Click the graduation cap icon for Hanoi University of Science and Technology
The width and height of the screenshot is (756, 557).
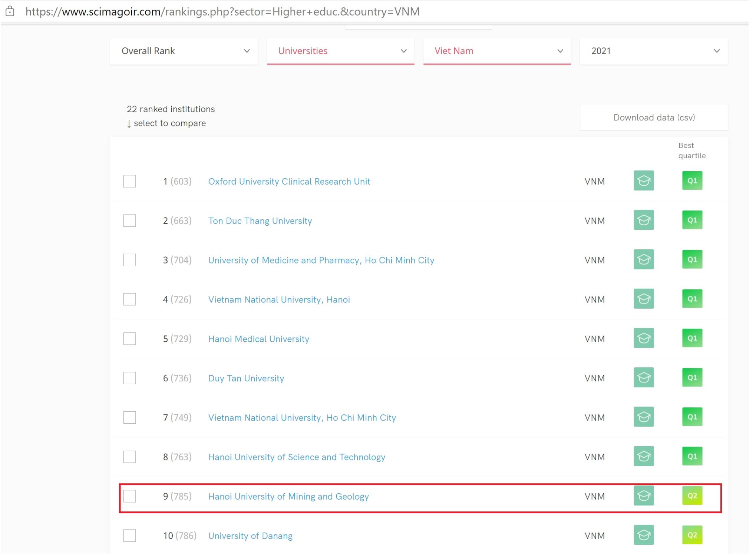tap(644, 456)
